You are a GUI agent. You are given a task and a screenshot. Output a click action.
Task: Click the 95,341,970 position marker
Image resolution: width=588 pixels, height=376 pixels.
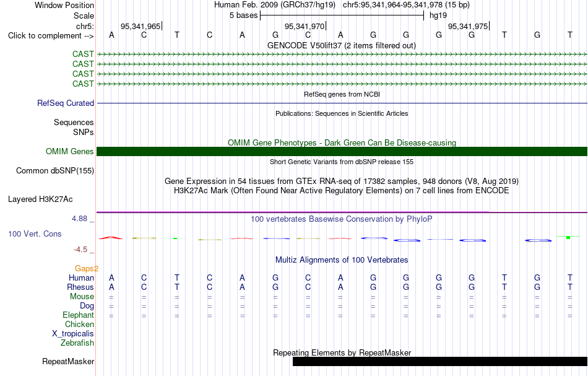pos(305,26)
